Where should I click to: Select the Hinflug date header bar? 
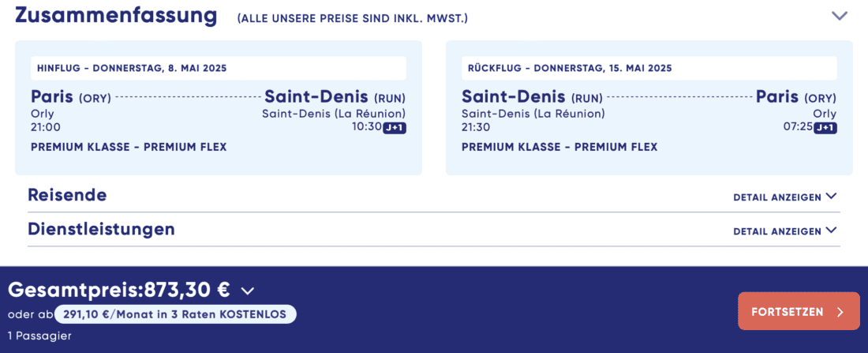coord(219,68)
